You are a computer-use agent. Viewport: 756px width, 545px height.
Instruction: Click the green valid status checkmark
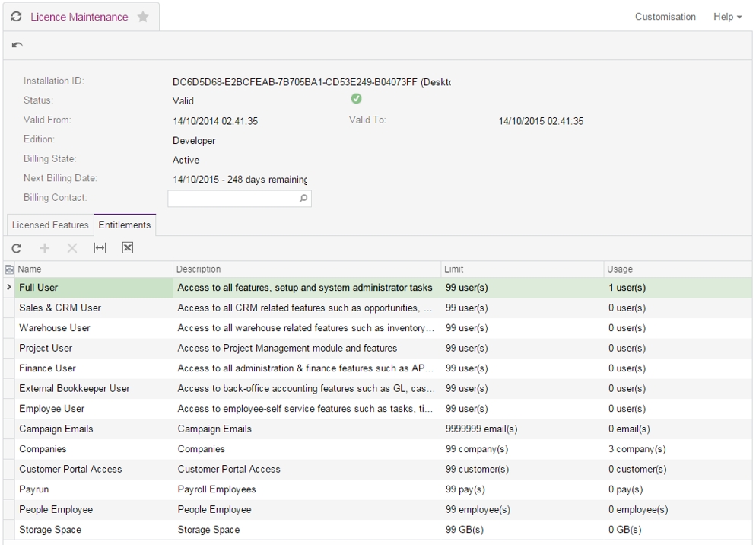[x=355, y=99]
